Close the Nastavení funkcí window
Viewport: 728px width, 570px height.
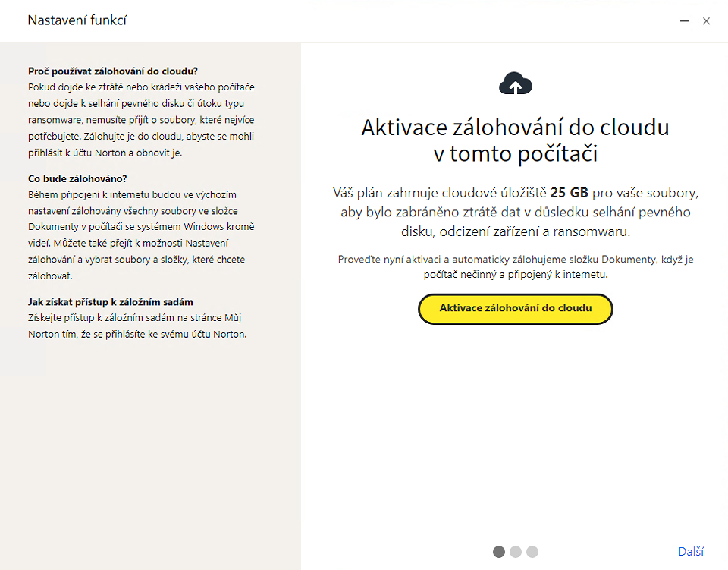click(x=706, y=21)
